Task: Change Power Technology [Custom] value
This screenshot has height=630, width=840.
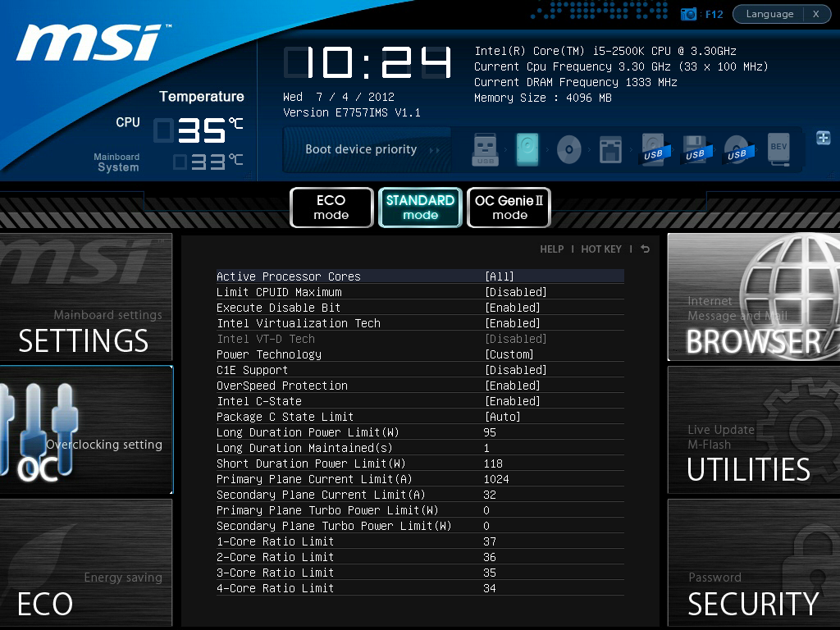Action: pos(509,354)
